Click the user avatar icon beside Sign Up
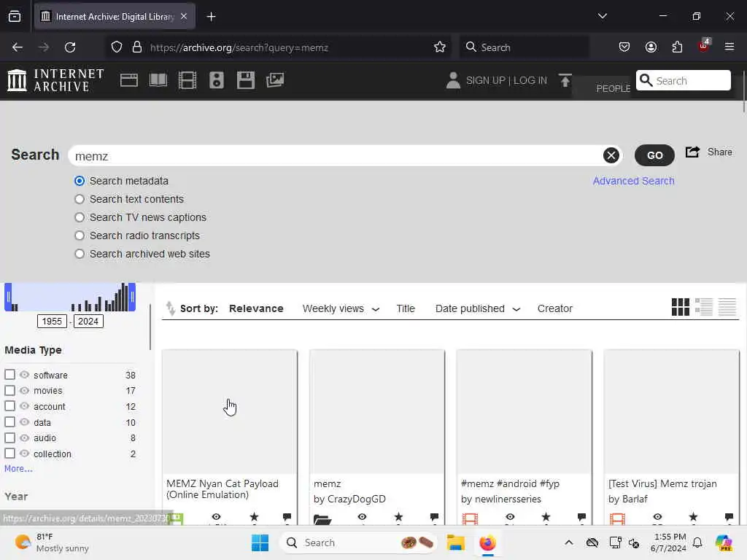The height and width of the screenshot is (560, 747). (x=453, y=80)
